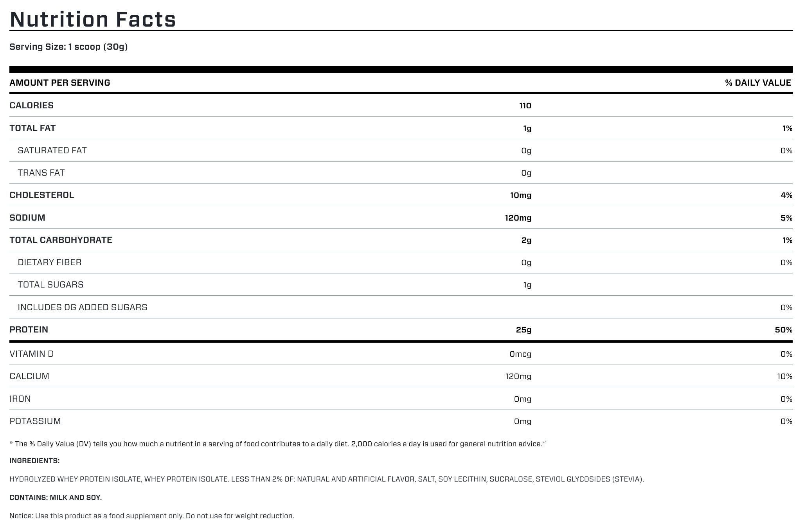Click the Total Carbohydrate label

(61, 240)
